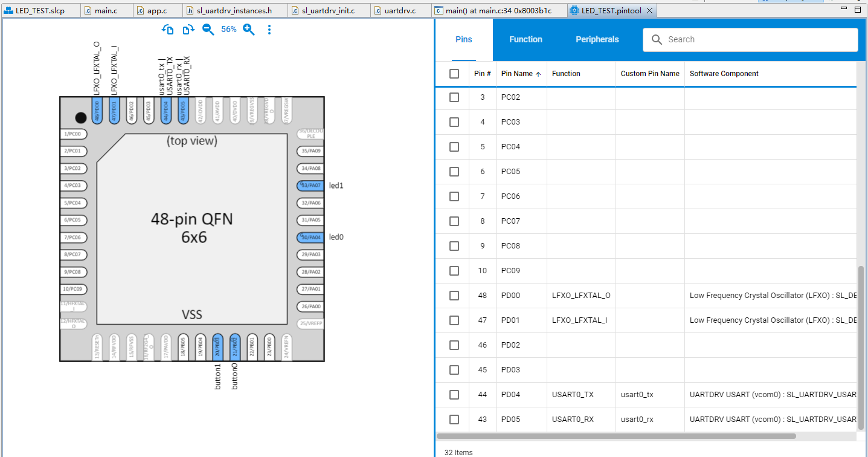The width and height of the screenshot is (868, 457).
Task: Select pin 43/PD05 on the chip
Action: pyautogui.click(x=184, y=111)
